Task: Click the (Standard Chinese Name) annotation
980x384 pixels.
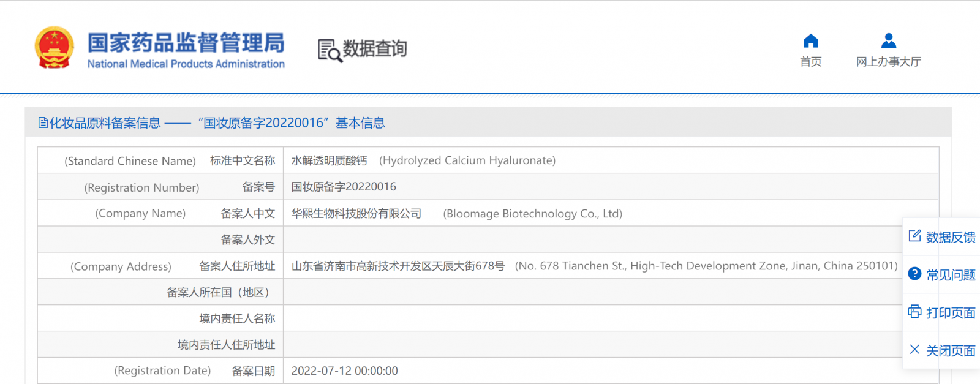Action: pos(130,161)
